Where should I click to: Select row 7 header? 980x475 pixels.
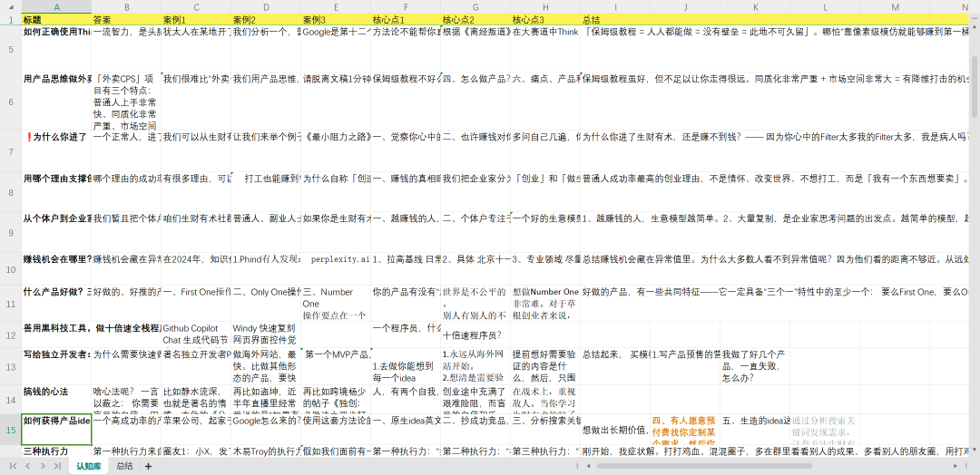[11, 151]
